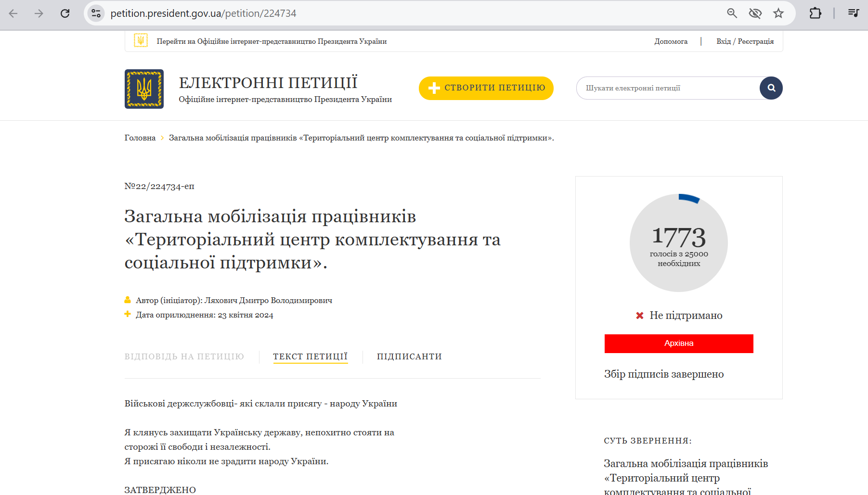The image size is (868, 495).
Task: Click Вхід / Реєстрація link
Action: pyautogui.click(x=745, y=41)
